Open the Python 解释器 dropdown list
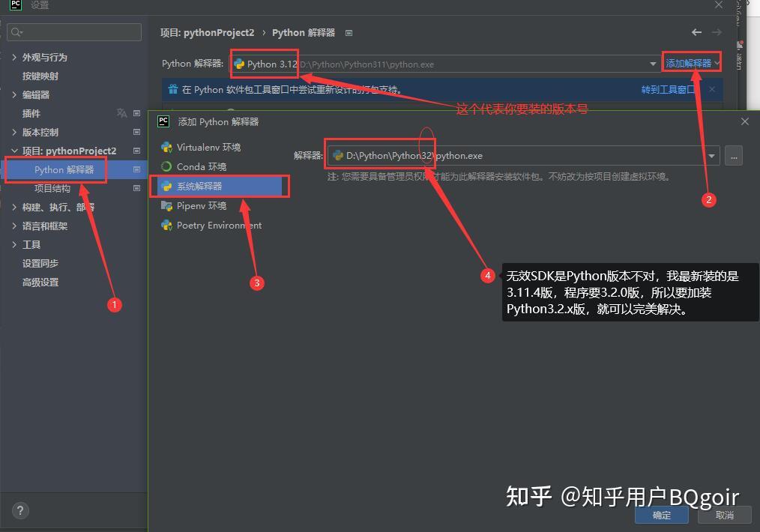Screen dimensions: 760x532 [653, 64]
